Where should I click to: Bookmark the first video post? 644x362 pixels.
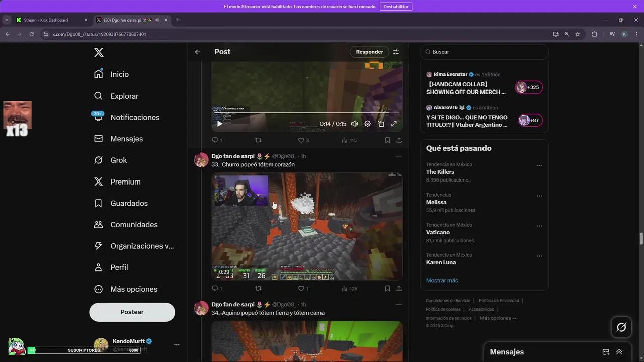[x=388, y=140]
